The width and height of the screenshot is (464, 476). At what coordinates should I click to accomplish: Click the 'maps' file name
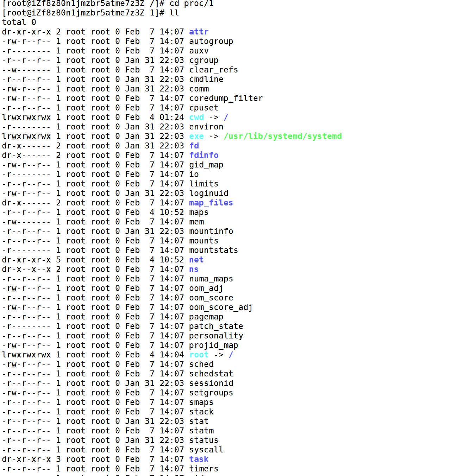199,212
